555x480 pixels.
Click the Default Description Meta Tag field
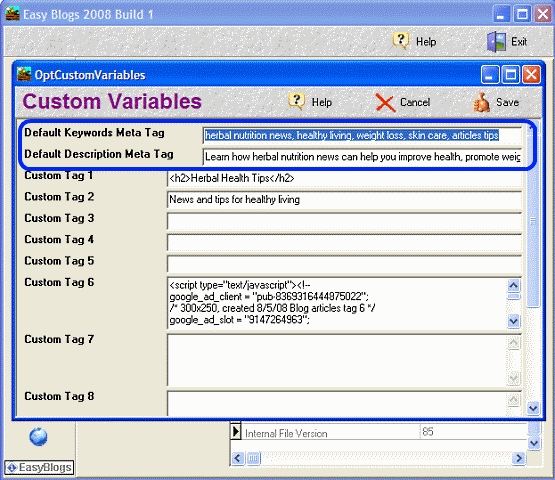(x=362, y=157)
